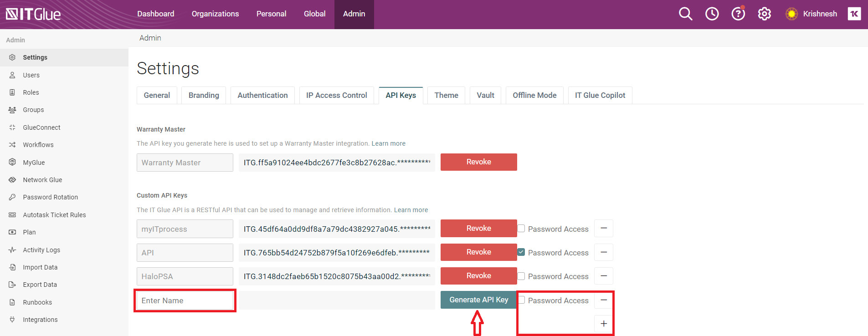Click the MyGlue icon
This screenshot has width=868, height=336.
point(12,162)
